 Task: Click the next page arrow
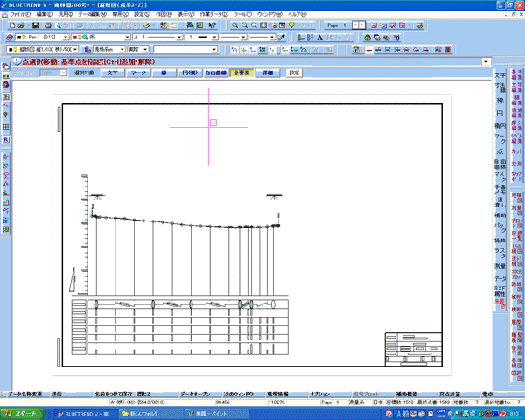point(361,25)
